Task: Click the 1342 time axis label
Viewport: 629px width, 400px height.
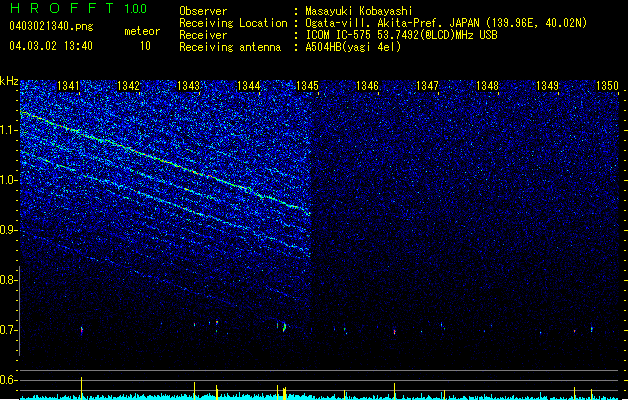Action: pyautogui.click(x=128, y=85)
